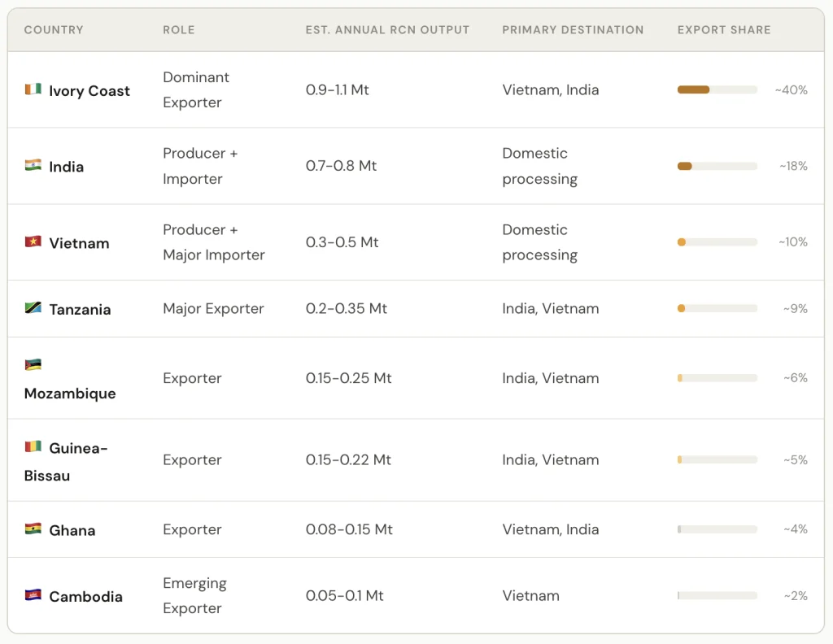Click the Tanzania country name
Screen dimensions: 833x644
[x=80, y=310]
